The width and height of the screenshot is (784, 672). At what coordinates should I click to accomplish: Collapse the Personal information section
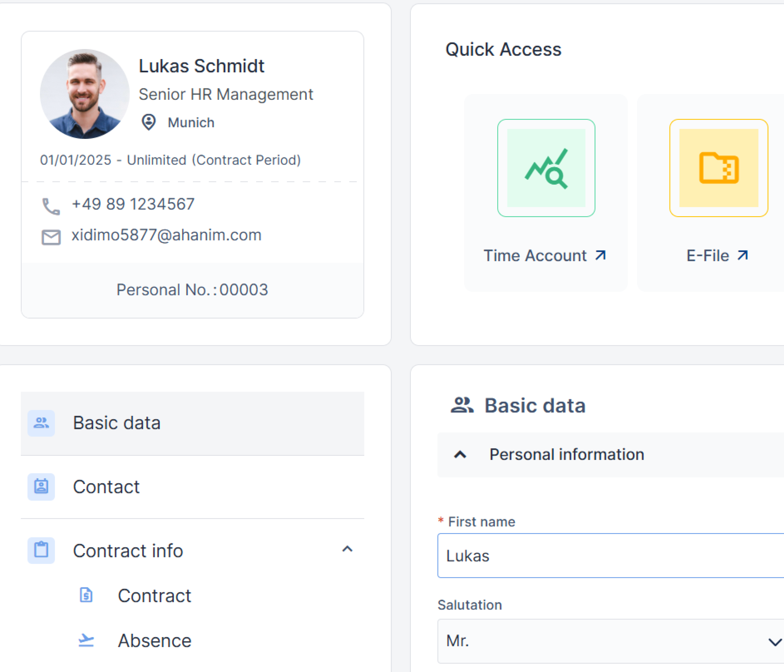pyautogui.click(x=460, y=454)
